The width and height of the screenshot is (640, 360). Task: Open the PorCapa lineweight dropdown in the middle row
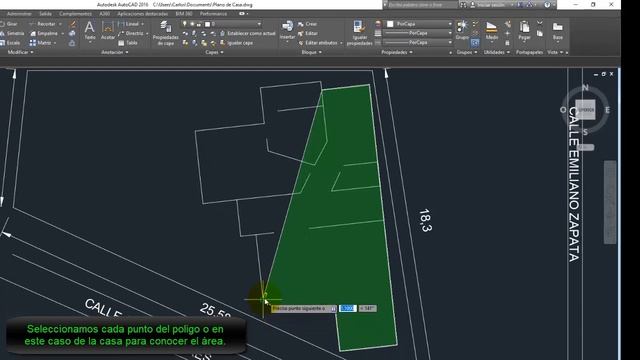tap(450, 33)
